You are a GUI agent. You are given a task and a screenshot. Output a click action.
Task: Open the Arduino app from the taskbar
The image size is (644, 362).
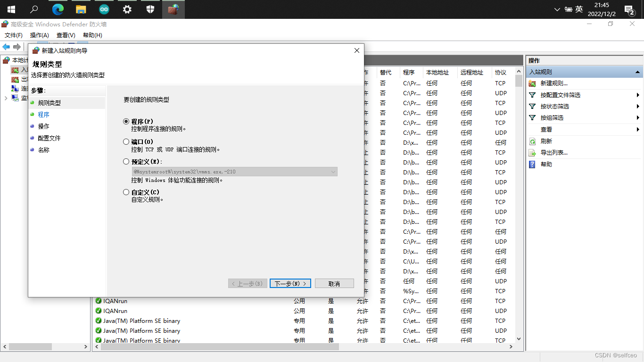(104, 9)
